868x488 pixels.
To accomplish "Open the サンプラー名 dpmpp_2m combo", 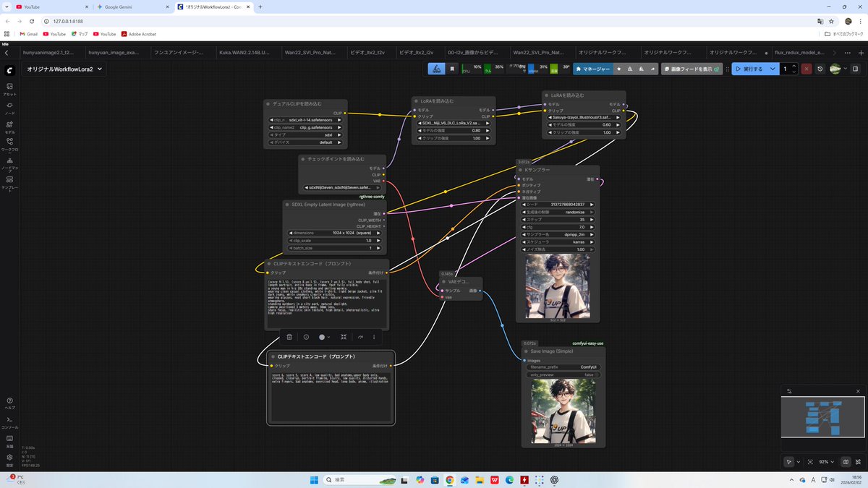I will tap(558, 234).
